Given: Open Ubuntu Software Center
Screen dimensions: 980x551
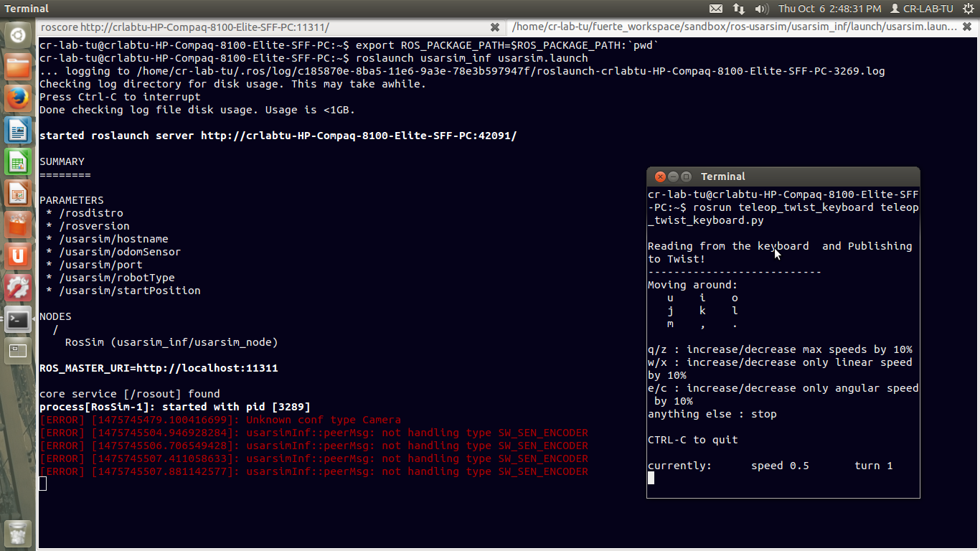Looking at the screenshot, I should tap(18, 225).
